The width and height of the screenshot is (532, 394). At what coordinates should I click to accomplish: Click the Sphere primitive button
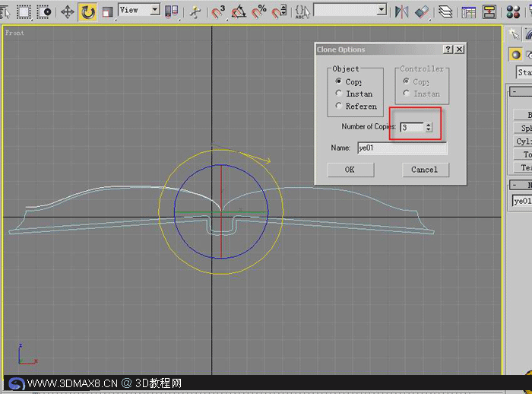click(x=523, y=128)
